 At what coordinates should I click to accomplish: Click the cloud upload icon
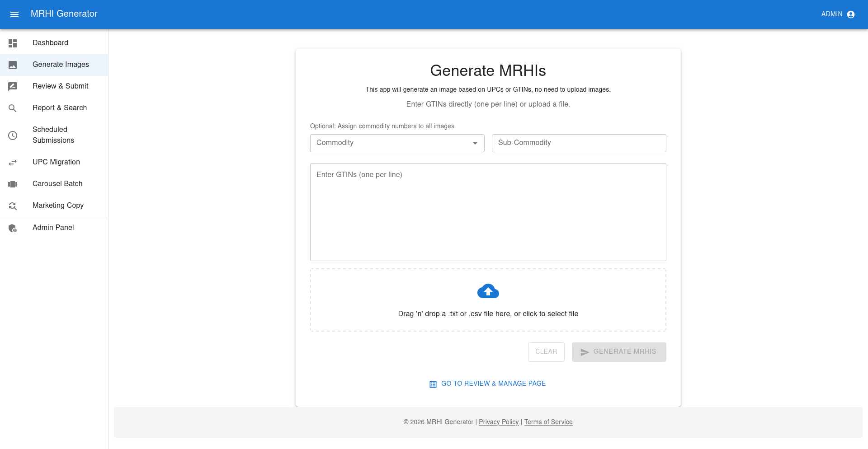click(x=488, y=291)
